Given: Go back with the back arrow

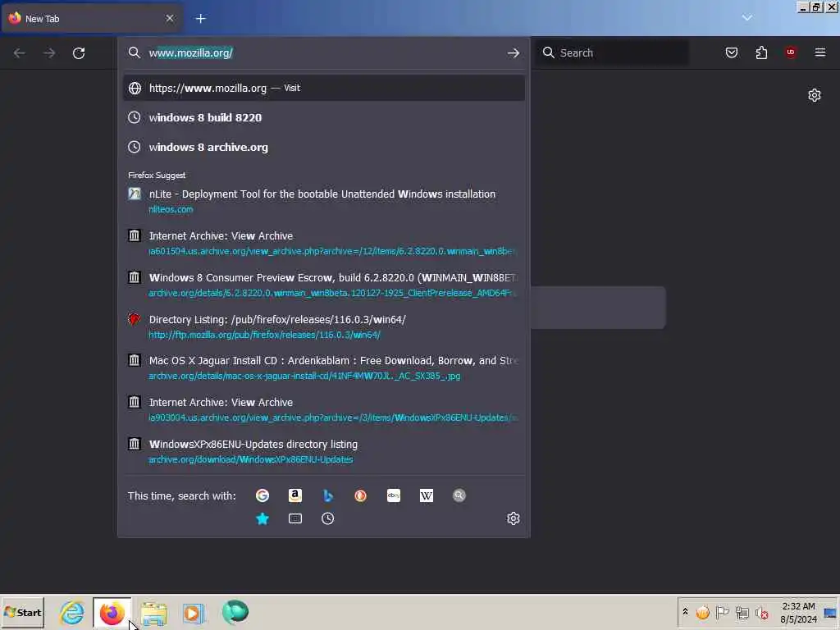Looking at the screenshot, I should coord(20,53).
